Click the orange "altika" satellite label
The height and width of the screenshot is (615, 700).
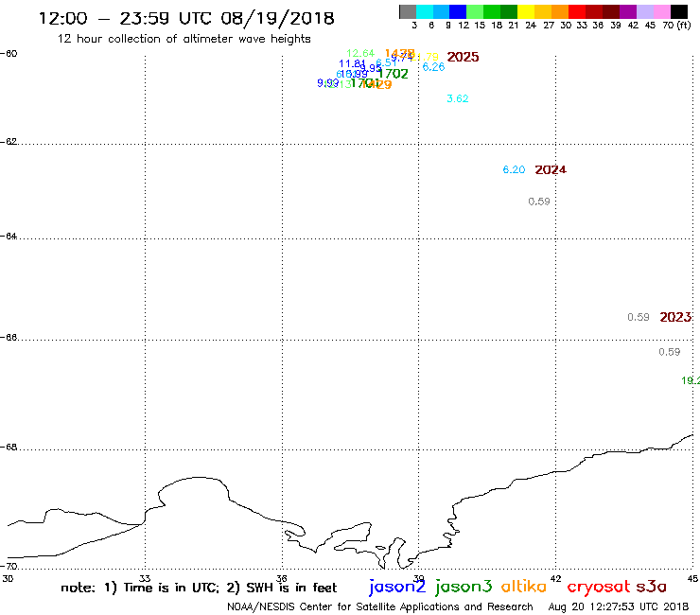(524, 587)
